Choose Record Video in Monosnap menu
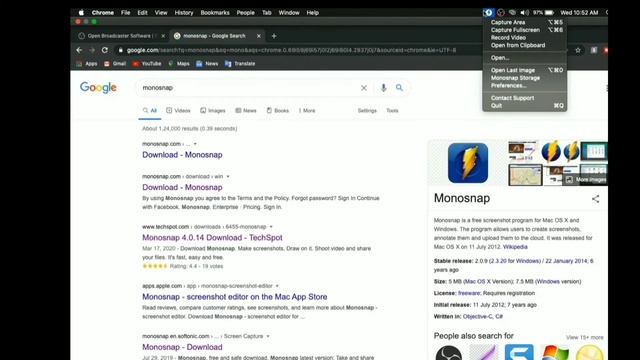Screen dimensions: 640x360 click(x=524, y=38)
